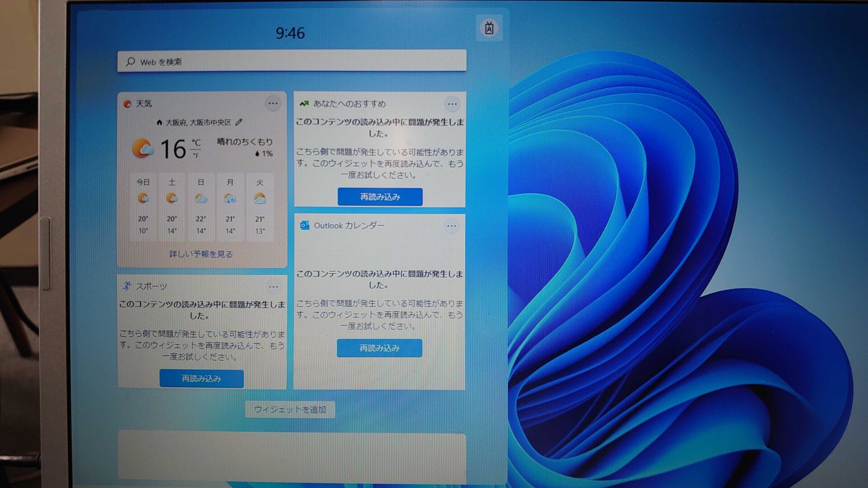The image size is (868, 488).
Task: Open Outlook Calendar widget options menu
Action: [x=451, y=226]
